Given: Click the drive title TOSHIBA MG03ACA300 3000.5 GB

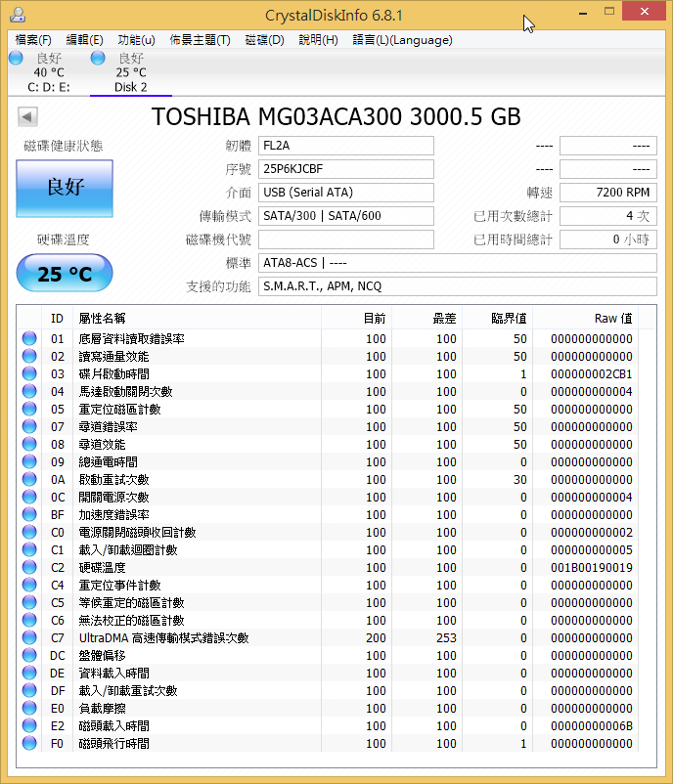Looking at the screenshot, I should pos(336,116).
